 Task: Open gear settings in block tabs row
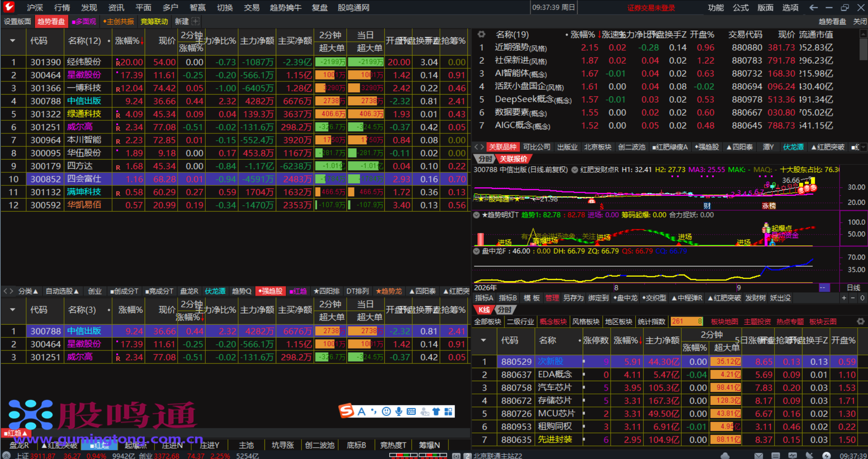pyautogui.click(x=861, y=322)
